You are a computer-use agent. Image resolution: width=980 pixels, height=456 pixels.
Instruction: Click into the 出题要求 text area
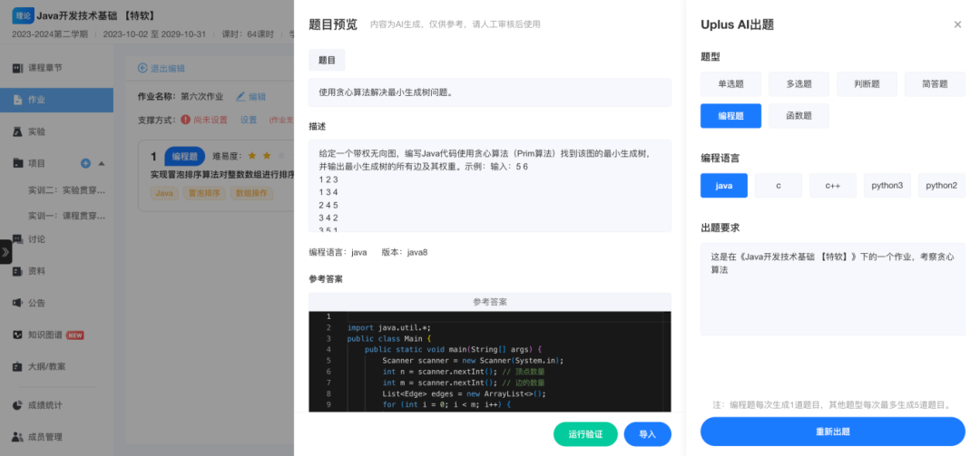[832, 288]
